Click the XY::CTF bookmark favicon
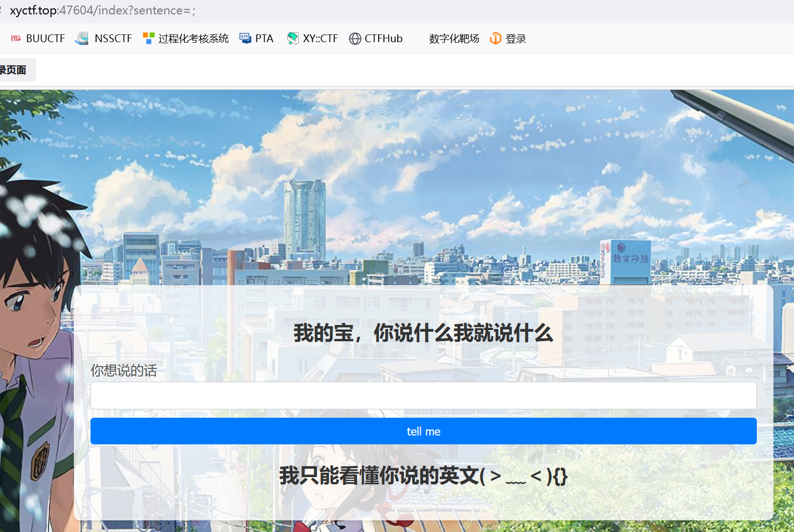This screenshot has height=532, width=794. pos(293,38)
